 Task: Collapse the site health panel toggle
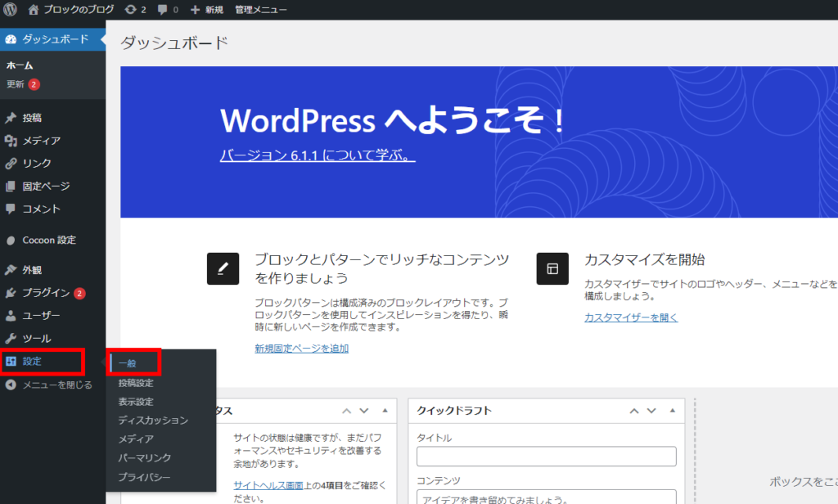tap(385, 411)
